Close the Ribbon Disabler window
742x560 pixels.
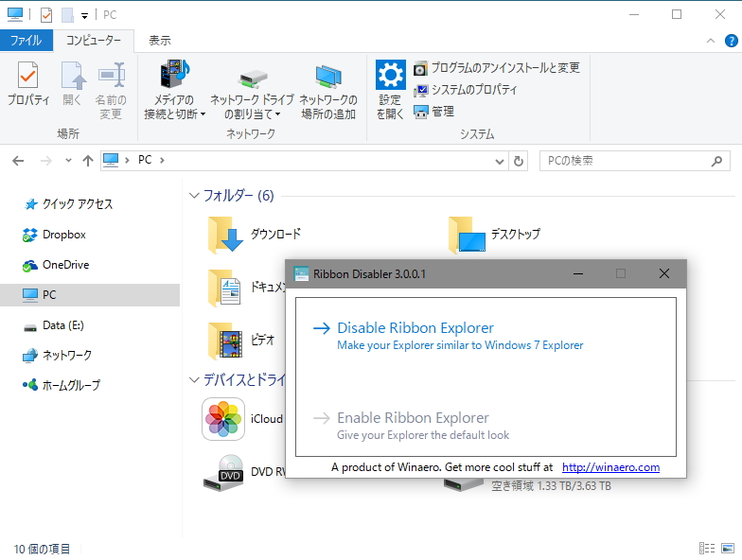(664, 274)
